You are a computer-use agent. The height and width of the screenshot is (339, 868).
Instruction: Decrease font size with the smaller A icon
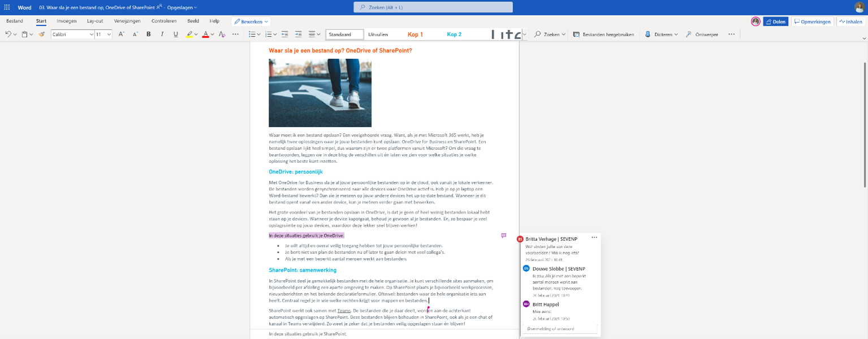[x=135, y=34]
